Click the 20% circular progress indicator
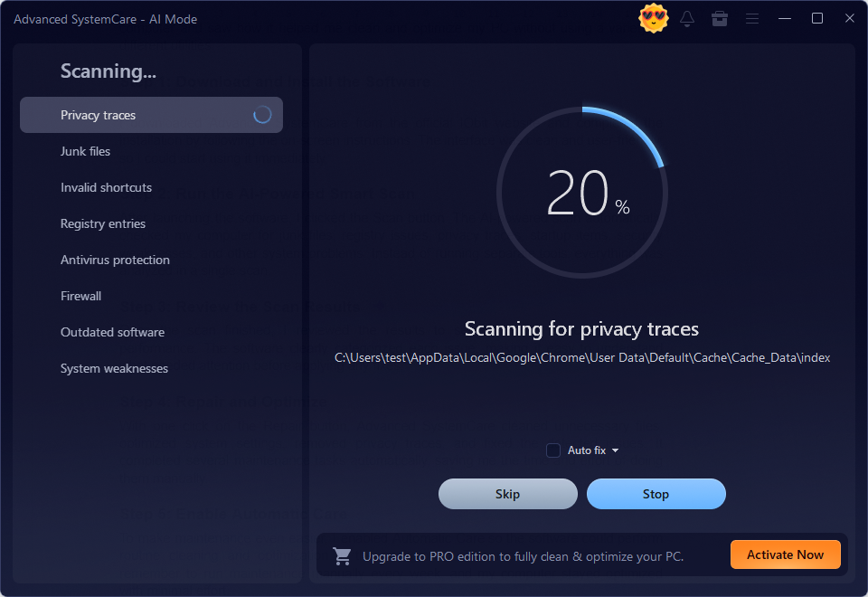 [581, 192]
